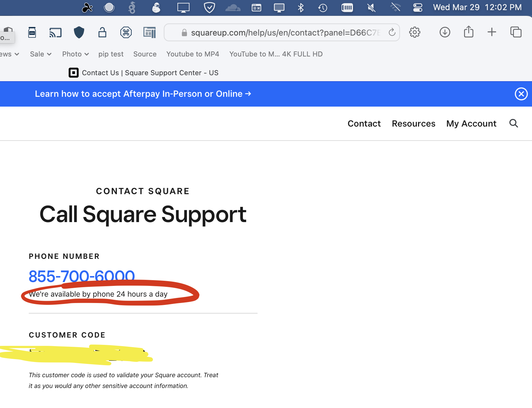Click the Share icon in Safari toolbar
The height and width of the screenshot is (408, 532).
[x=469, y=32]
